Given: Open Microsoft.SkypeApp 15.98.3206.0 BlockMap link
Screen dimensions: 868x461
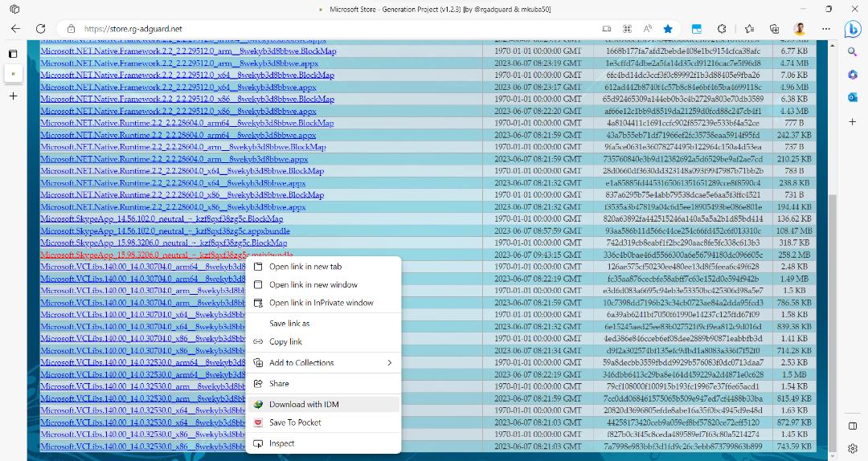Looking at the screenshot, I should tap(163, 243).
